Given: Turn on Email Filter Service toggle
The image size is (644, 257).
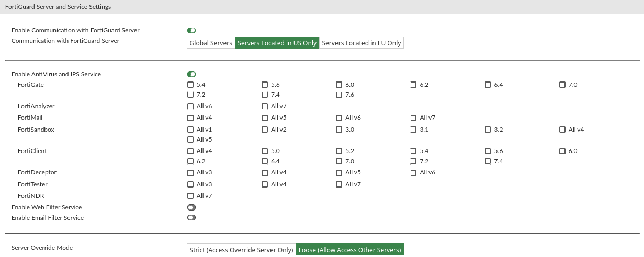Looking at the screenshot, I should pyautogui.click(x=191, y=218).
